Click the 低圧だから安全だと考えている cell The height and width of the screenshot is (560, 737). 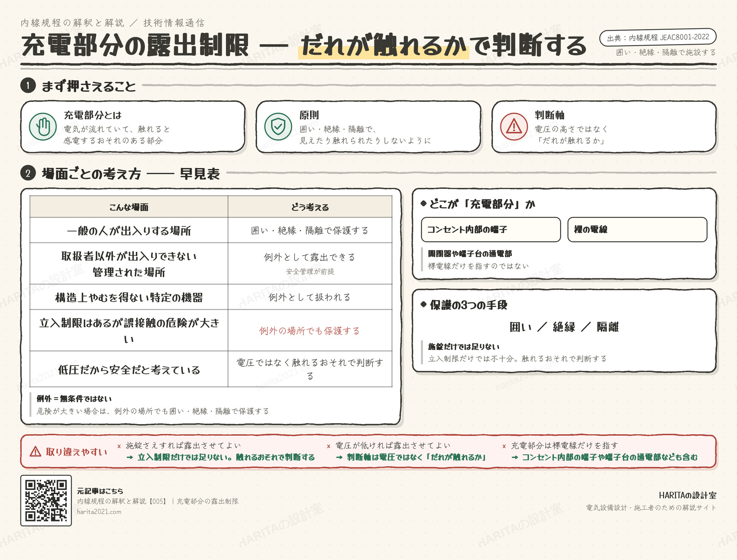[x=129, y=369]
